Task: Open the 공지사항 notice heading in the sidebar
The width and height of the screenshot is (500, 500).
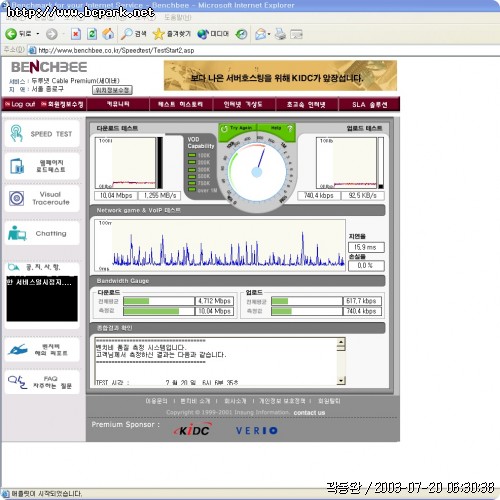Action: 43,267
